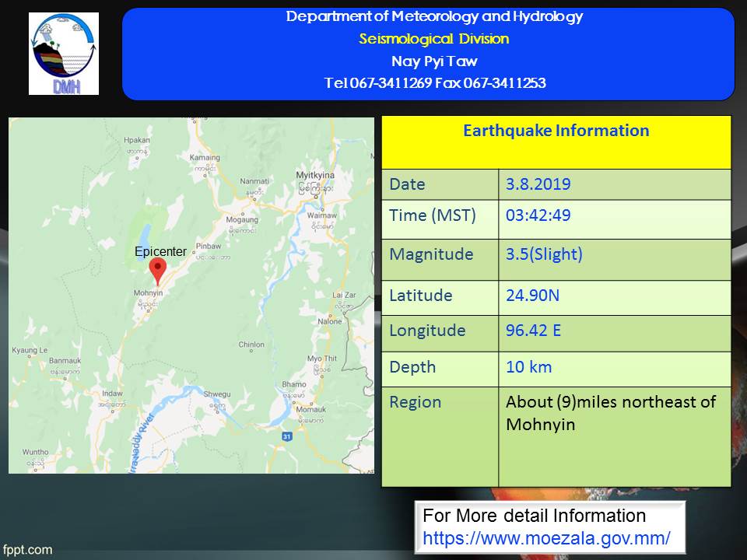This screenshot has height=560, width=747.
Task: Click Wuntho label on the map
Action: coord(35,452)
